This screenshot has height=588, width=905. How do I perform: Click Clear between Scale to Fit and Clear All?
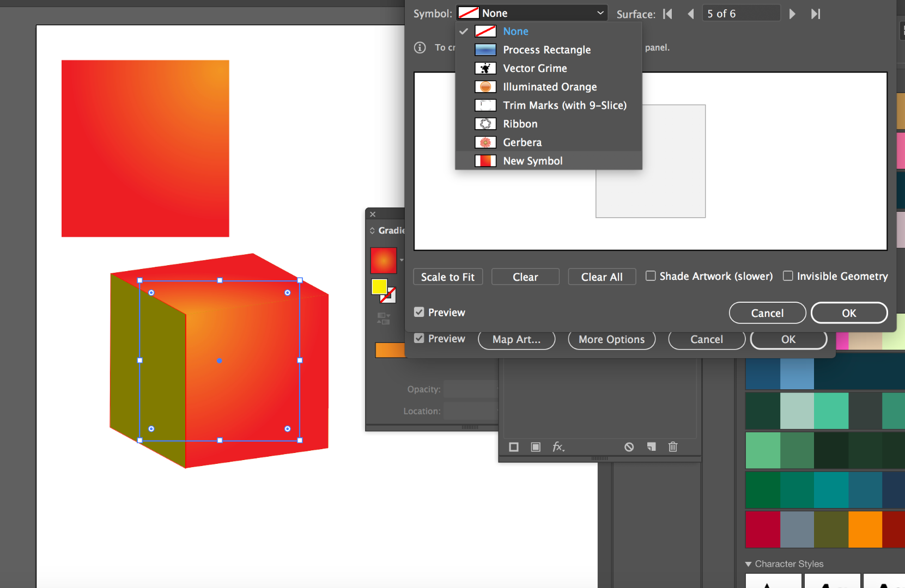[x=525, y=277]
